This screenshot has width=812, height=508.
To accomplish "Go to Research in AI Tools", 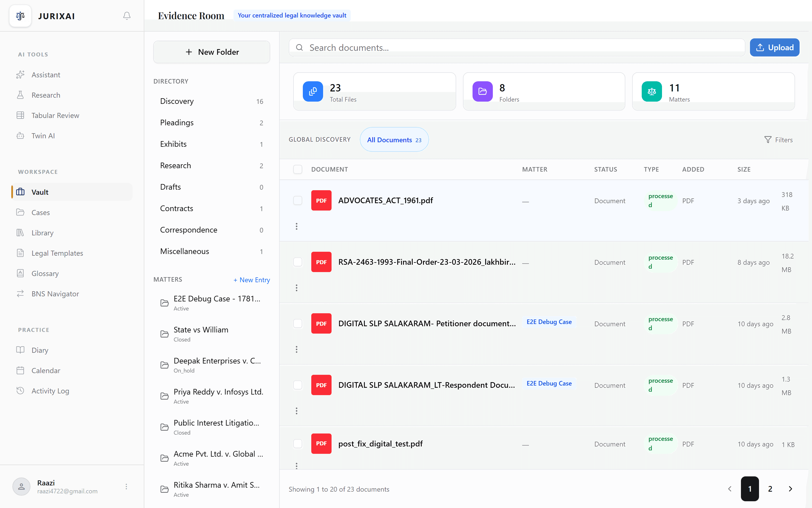I will (72, 95).
